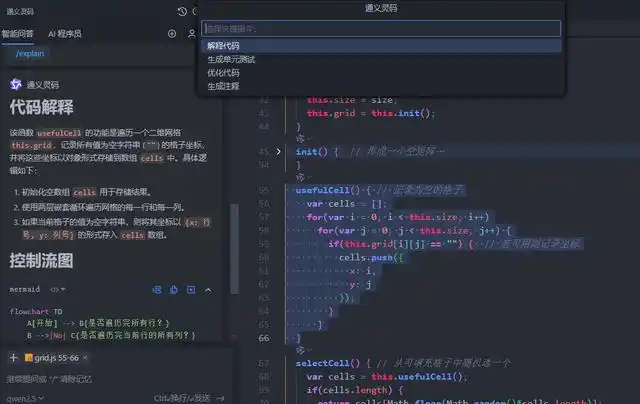Screen dimensions: 640x404
Task: Focus the quick command input box
Action: pos(381,29)
